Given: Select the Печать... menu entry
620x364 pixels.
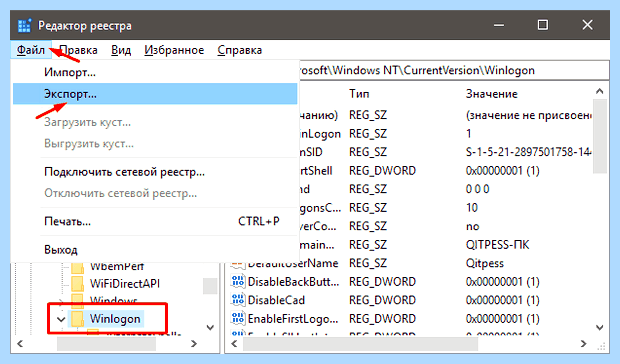Looking at the screenshot, I should 155,221.
